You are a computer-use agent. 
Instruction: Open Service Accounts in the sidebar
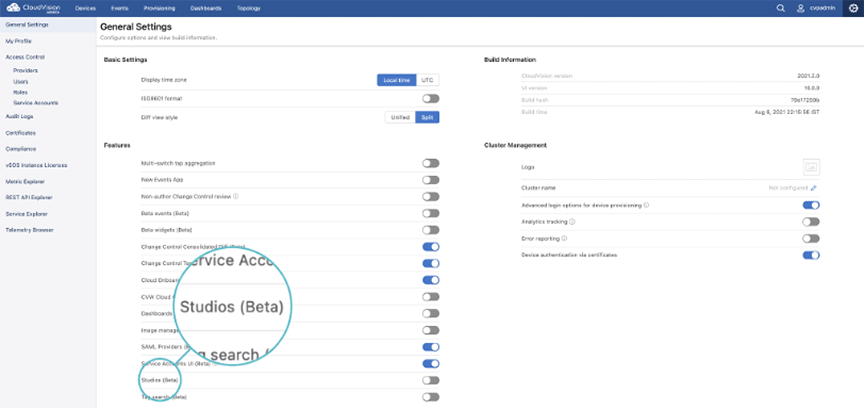(35, 103)
